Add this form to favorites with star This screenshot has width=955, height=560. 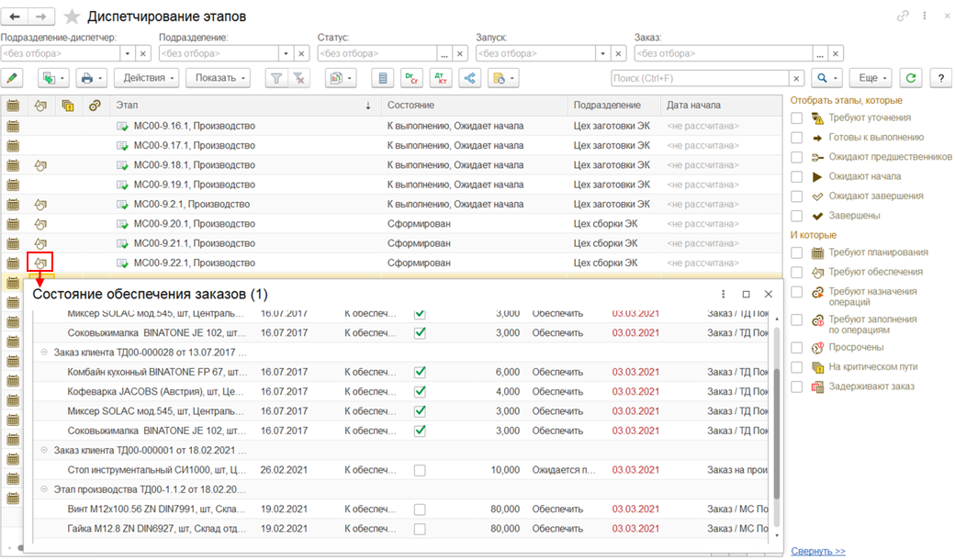pos(72,17)
